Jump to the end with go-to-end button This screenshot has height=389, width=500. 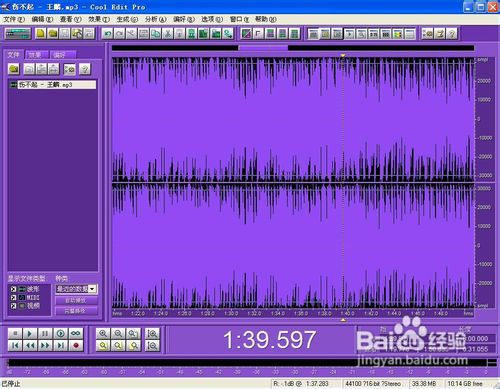[x=60, y=346]
